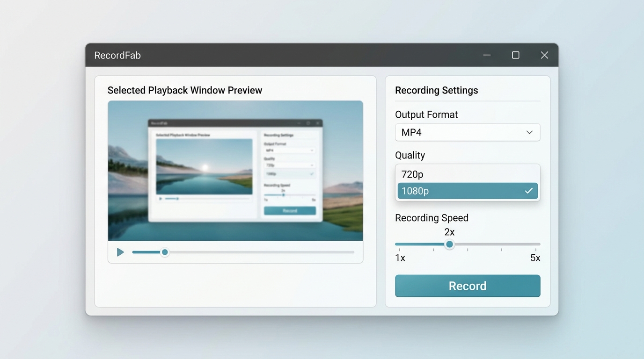Click the Output Format label

426,115
